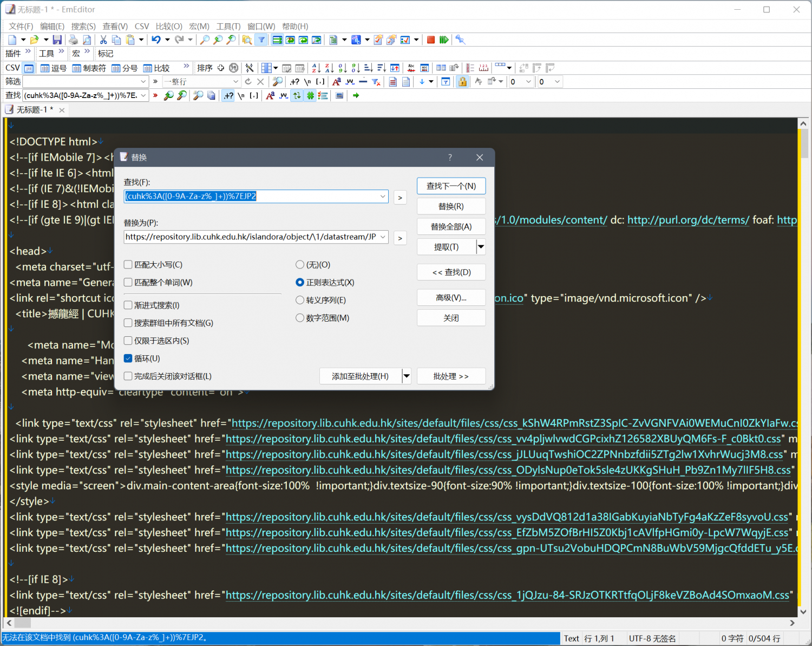Expand the New file dropdown arrow
The image size is (812, 646).
[23, 40]
